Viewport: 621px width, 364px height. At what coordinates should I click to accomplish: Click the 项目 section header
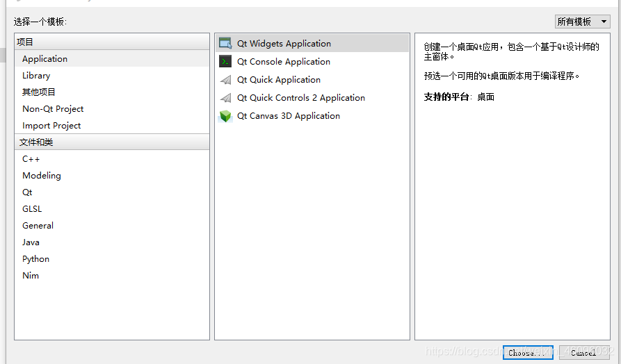coord(112,42)
